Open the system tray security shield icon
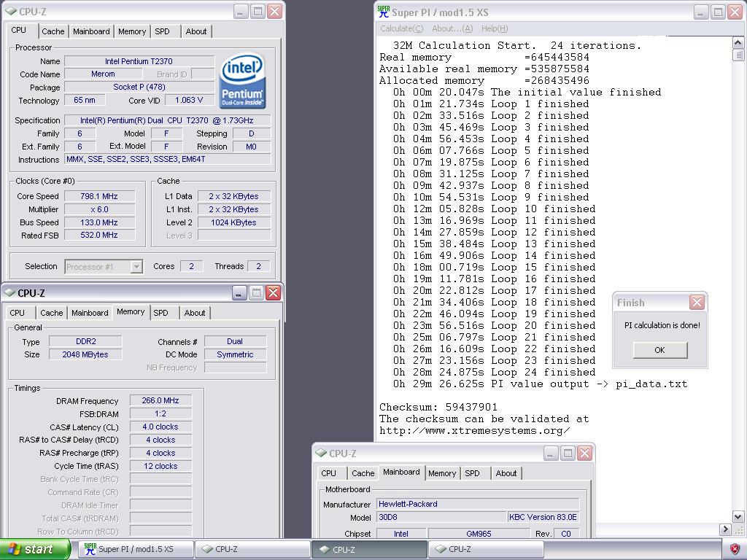 point(735,549)
